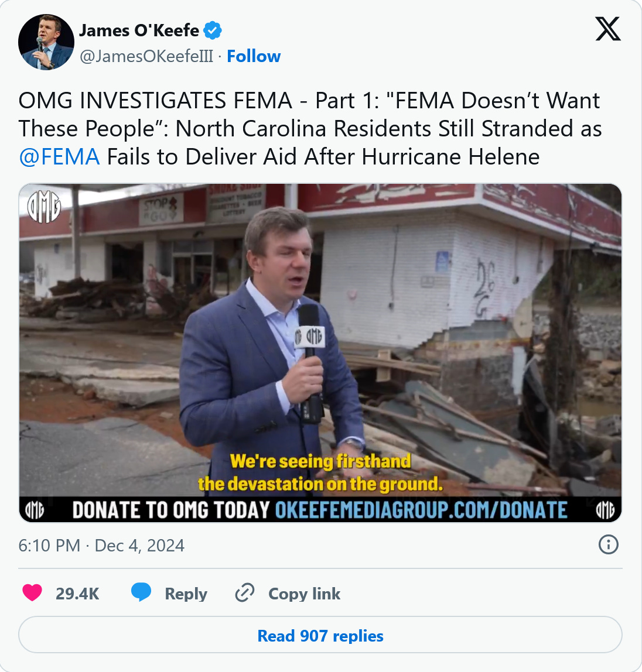Click OKEEFEMEDIAGROUP.COM/DONATE banner text

point(421,510)
